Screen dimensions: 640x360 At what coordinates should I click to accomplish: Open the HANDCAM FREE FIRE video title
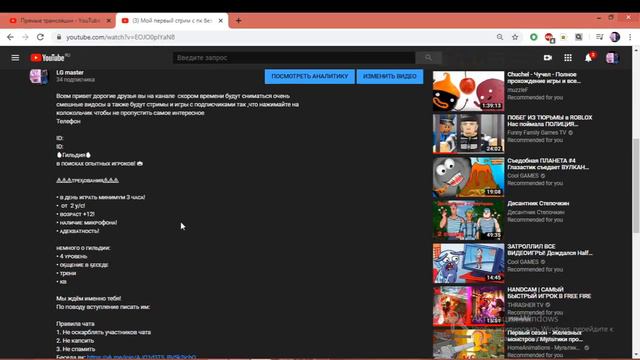tap(549, 293)
